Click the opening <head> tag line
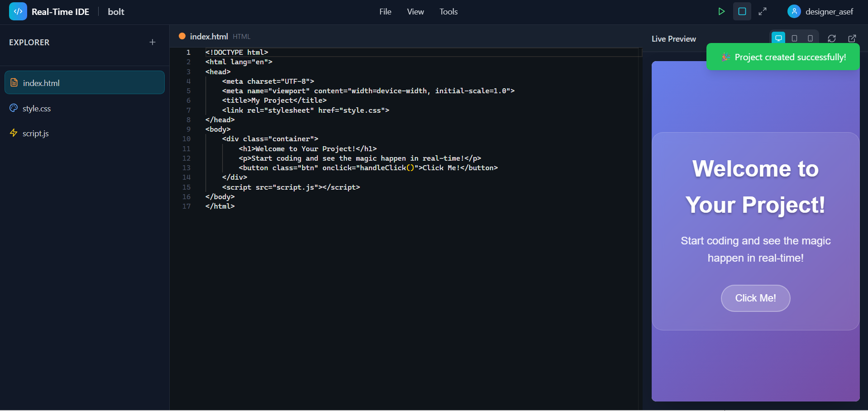The height and width of the screenshot is (411, 868). pyautogui.click(x=218, y=72)
